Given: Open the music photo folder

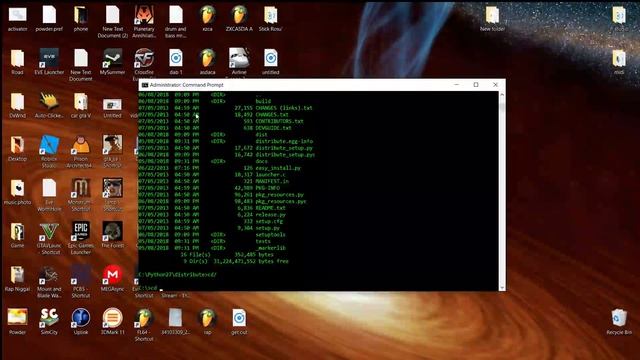Looking at the screenshot, I should pyautogui.click(x=18, y=192).
